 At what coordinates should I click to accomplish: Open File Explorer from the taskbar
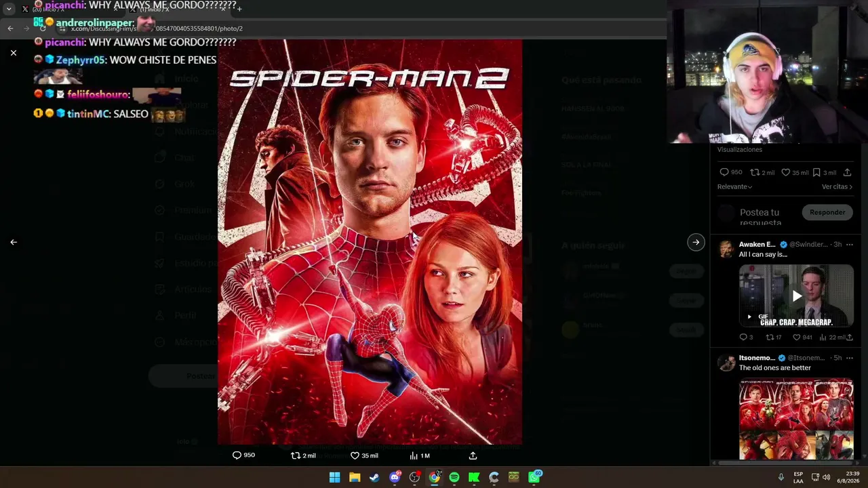pos(354,477)
